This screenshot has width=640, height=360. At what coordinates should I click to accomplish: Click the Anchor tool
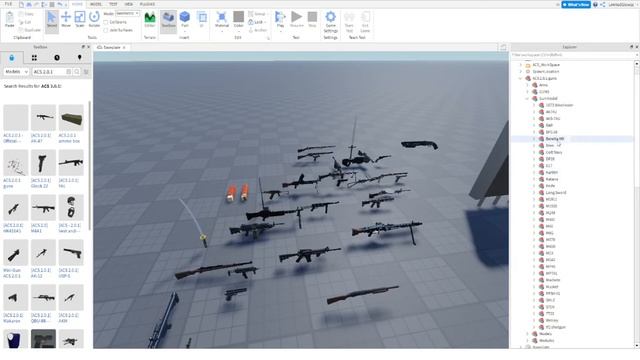coord(258,30)
